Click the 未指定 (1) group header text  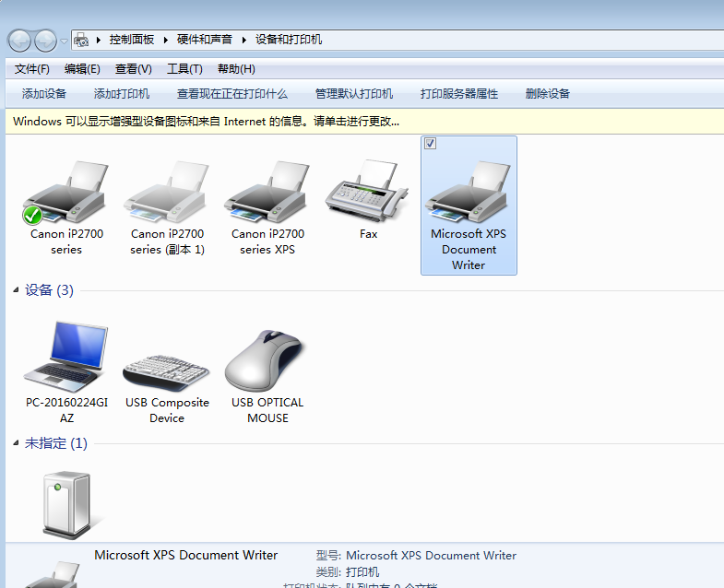(x=56, y=443)
